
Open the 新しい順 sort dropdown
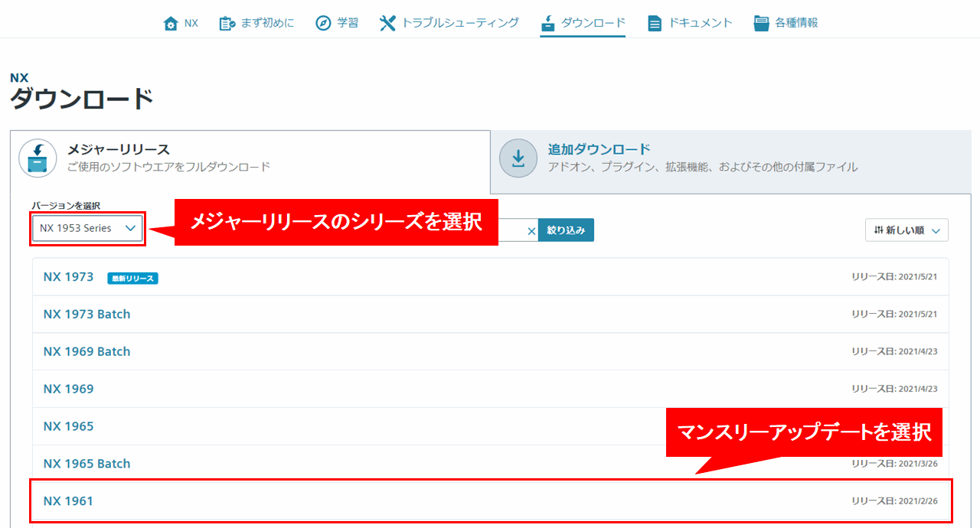pos(906,230)
